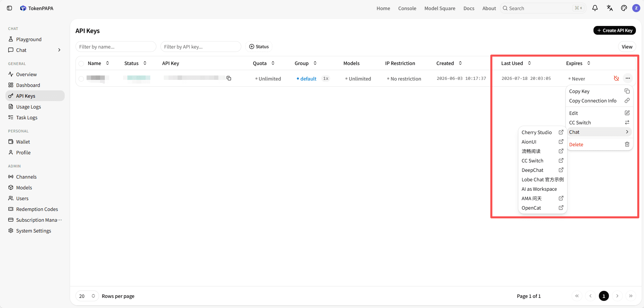Open the Status filter button
This screenshot has width=644, height=308.
click(x=259, y=47)
